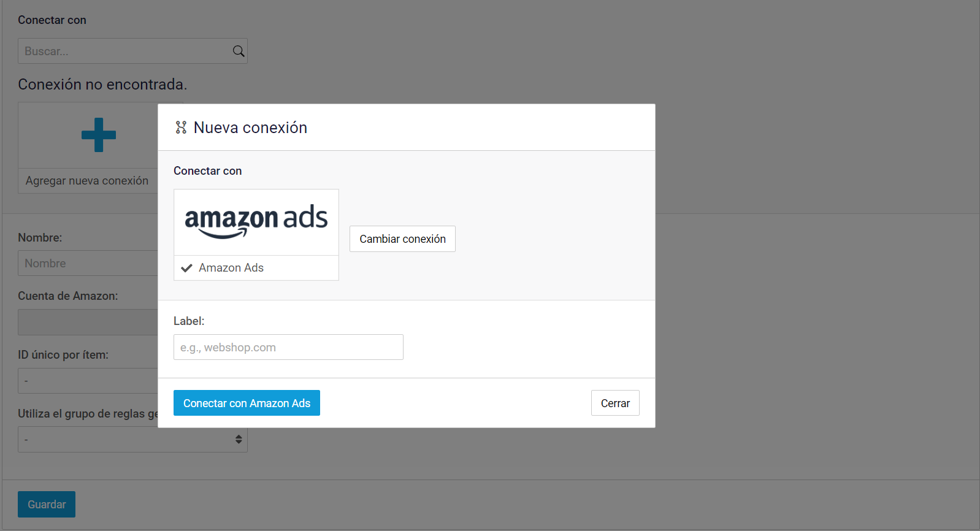The image size is (980, 531).
Task: Focus the Nombre input field
Action: pos(88,263)
